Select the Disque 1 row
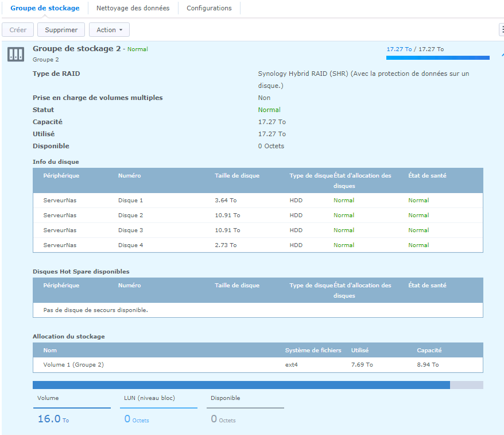 [x=258, y=201]
